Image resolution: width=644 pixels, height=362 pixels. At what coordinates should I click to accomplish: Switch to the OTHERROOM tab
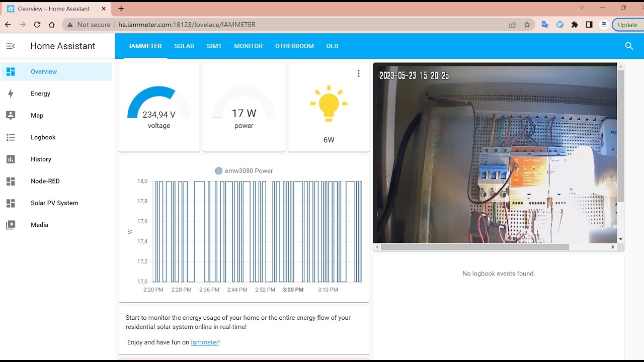pyautogui.click(x=294, y=46)
